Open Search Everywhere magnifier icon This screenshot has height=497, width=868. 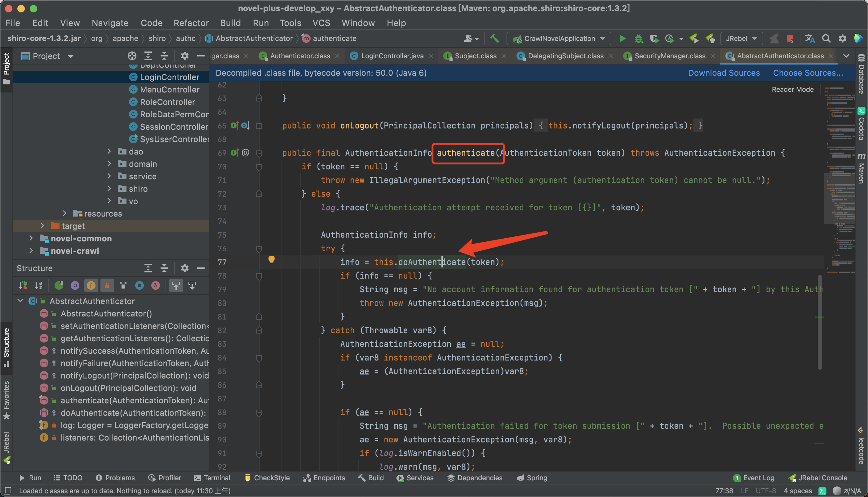point(826,38)
